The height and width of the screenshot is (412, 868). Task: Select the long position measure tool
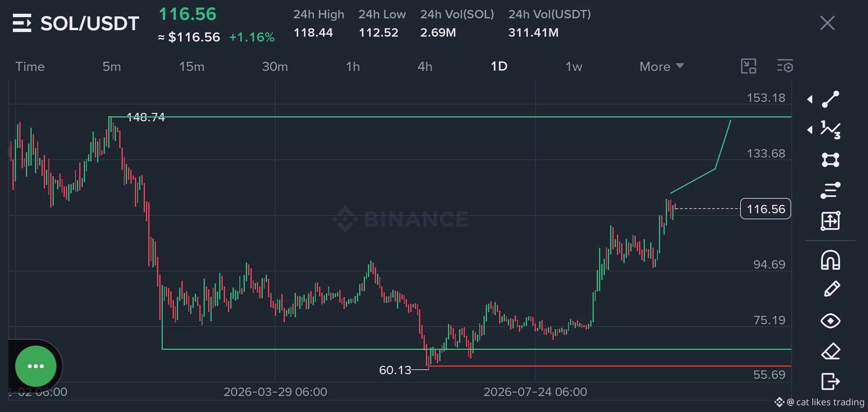(x=830, y=221)
